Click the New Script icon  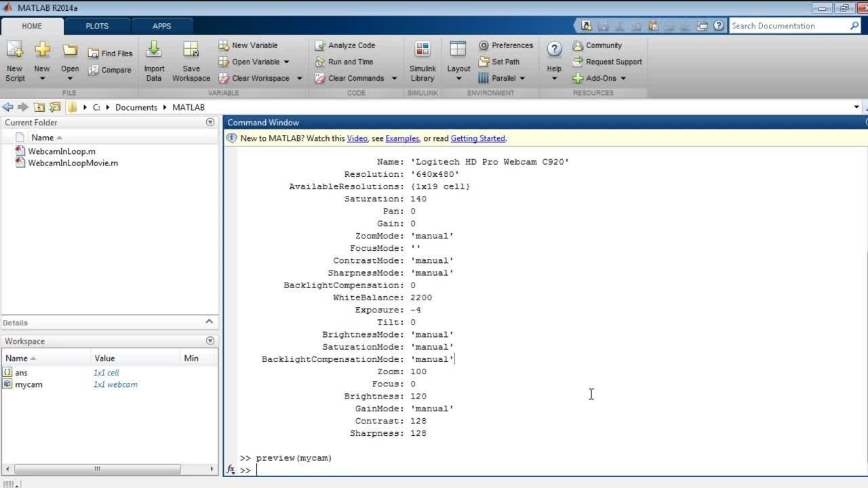15,50
